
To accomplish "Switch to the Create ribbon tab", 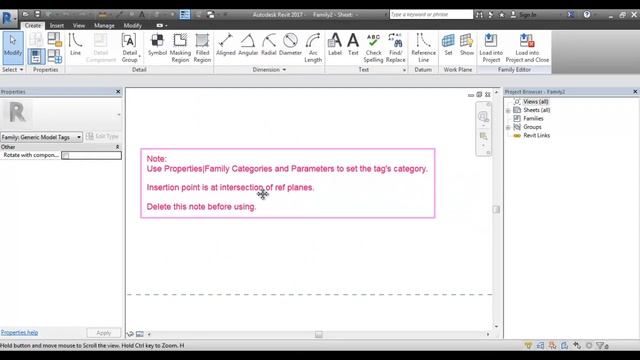I will tap(33, 26).
